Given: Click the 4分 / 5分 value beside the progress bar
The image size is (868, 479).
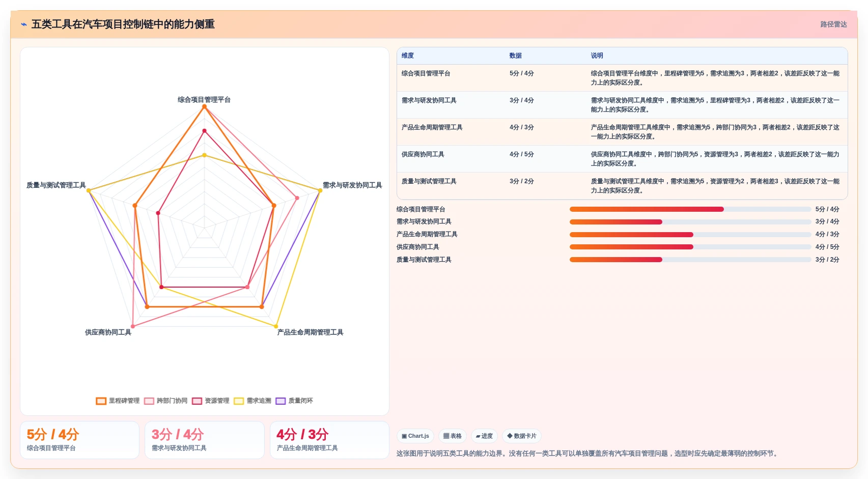Looking at the screenshot, I should [x=827, y=247].
